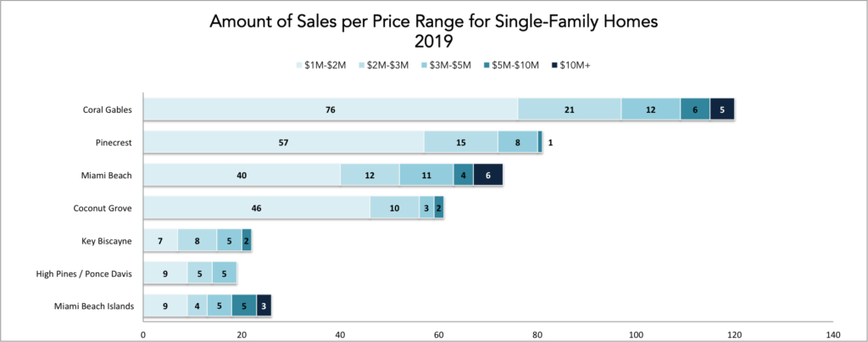Viewport: 868px width, 342px height.
Task: Select Miami Beach Islands segment labeled 3
Action: tap(264, 306)
